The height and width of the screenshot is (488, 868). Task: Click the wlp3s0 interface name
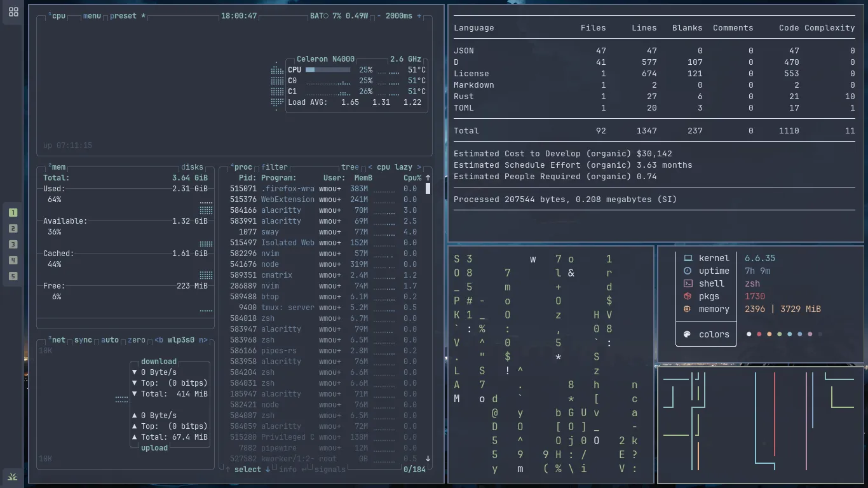pyautogui.click(x=181, y=340)
